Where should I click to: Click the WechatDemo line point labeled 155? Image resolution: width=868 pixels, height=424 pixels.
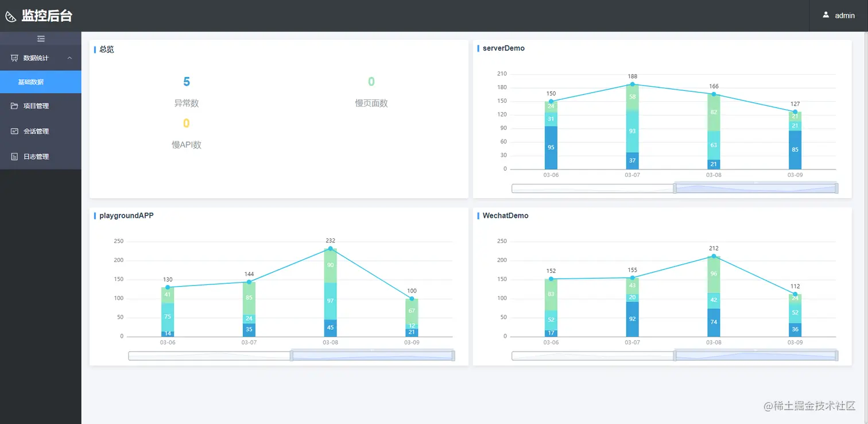tap(633, 278)
